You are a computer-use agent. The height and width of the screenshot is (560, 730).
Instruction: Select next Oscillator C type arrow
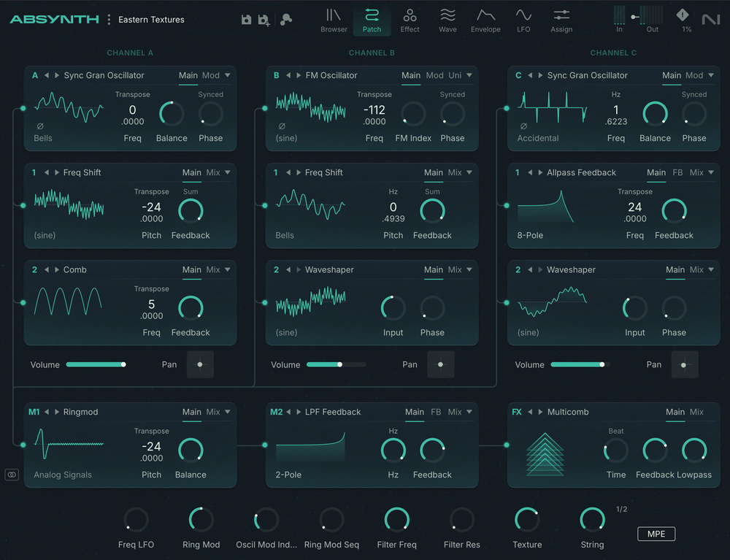pos(540,75)
